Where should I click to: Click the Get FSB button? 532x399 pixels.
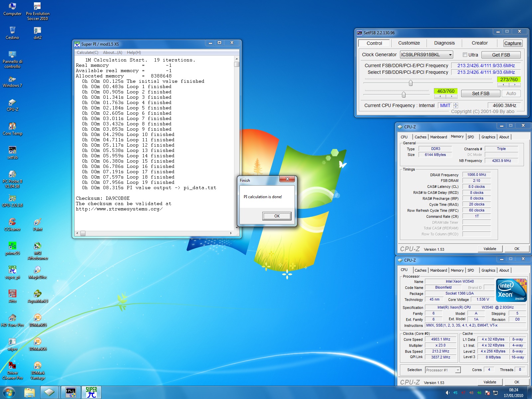(x=501, y=55)
